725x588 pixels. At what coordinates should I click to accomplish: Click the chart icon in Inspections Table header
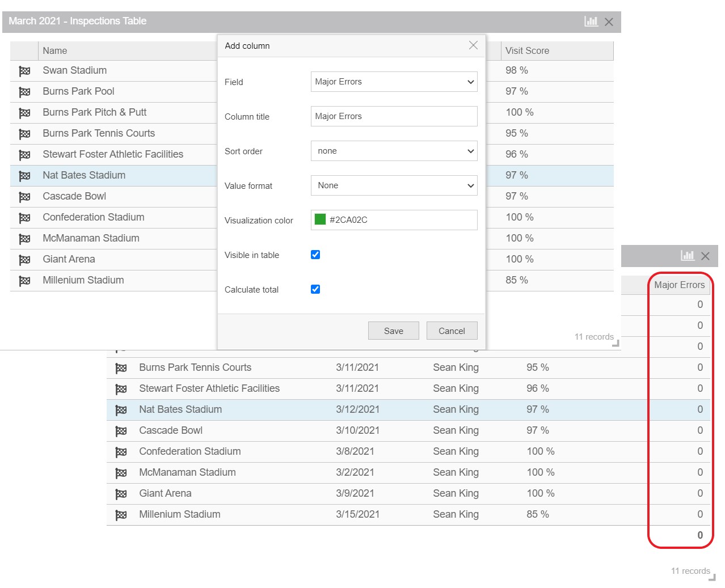pyautogui.click(x=591, y=22)
